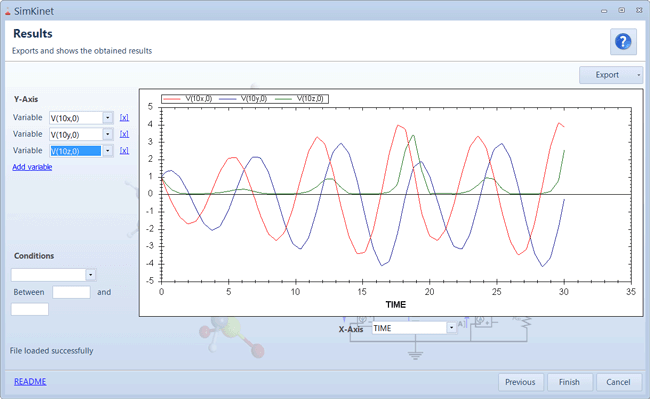Open the Export dropdown arrow
The height and width of the screenshot is (399, 650).
point(639,75)
